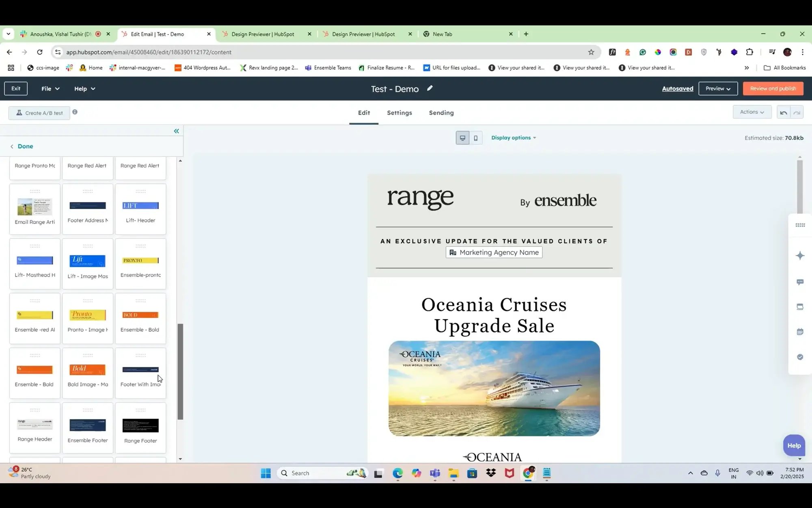Click the redo arrow button

(797, 112)
